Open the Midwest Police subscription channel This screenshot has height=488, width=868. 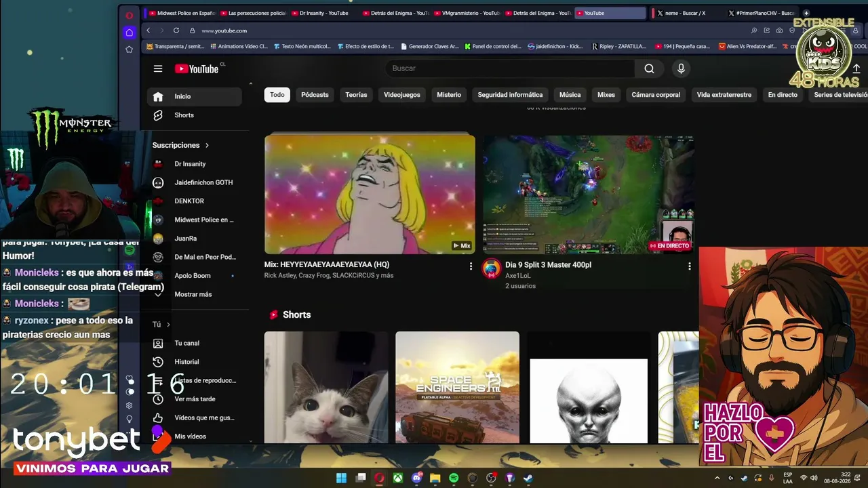[194, 220]
